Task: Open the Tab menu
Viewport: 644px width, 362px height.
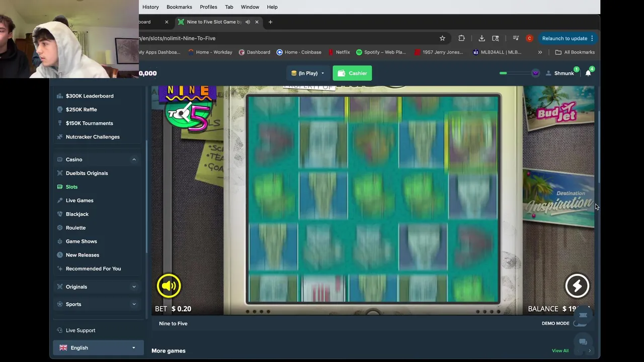Action: (x=229, y=7)
